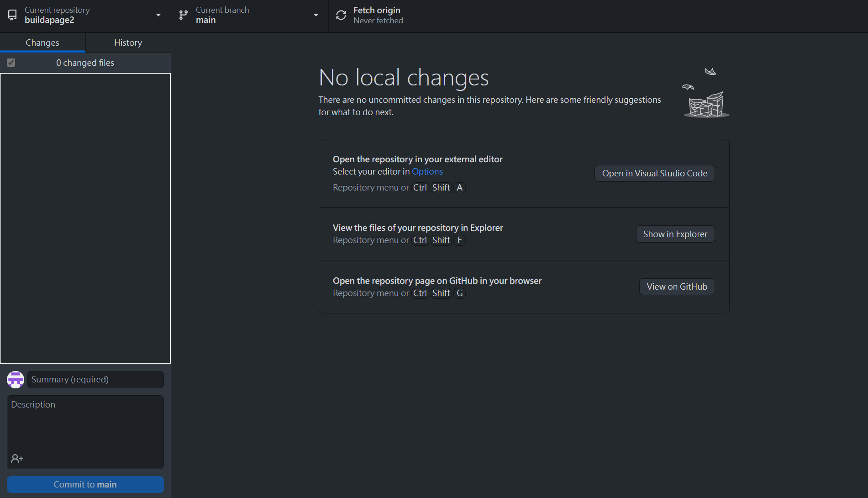
Task: Click the git branch icon
Action: point(184,15)
